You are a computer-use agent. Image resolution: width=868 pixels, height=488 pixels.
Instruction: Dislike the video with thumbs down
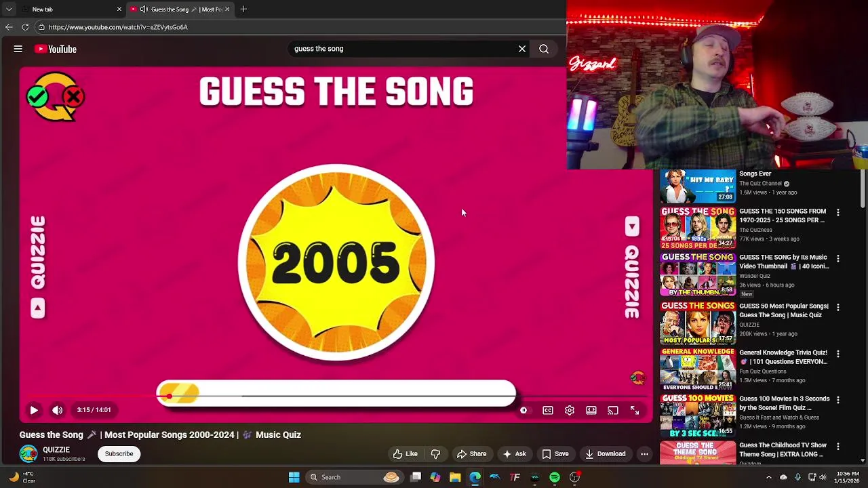pos(436,454)
